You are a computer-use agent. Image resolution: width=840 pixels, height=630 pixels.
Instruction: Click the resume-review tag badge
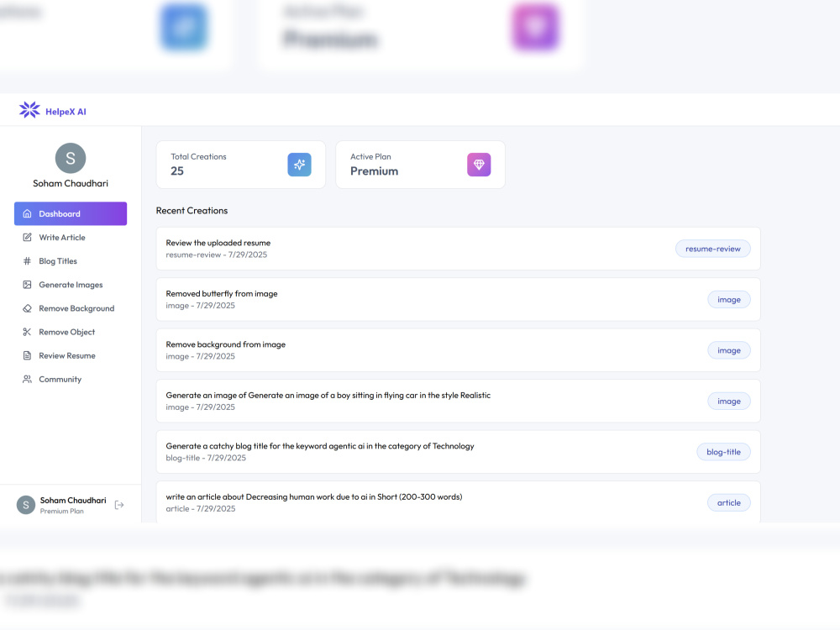coord(712,249)
